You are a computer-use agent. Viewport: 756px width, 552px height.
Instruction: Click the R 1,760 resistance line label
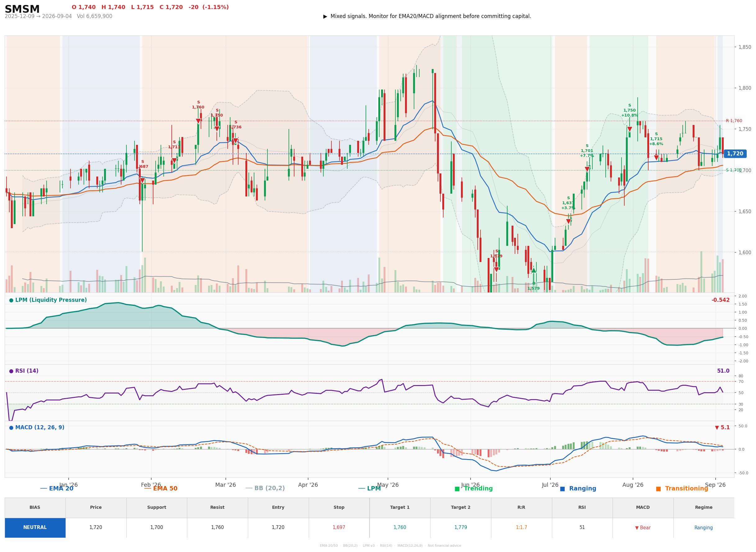point(734,121)
